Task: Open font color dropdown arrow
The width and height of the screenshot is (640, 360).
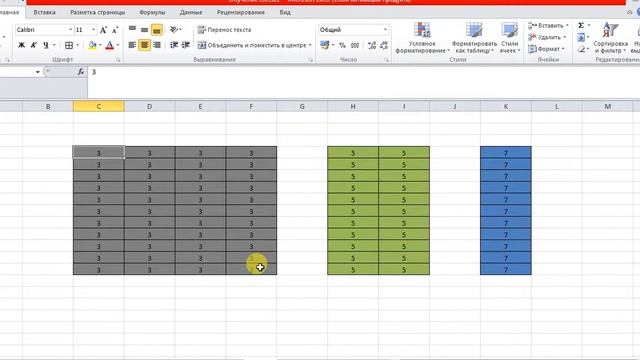Action: tap(118, 45)
